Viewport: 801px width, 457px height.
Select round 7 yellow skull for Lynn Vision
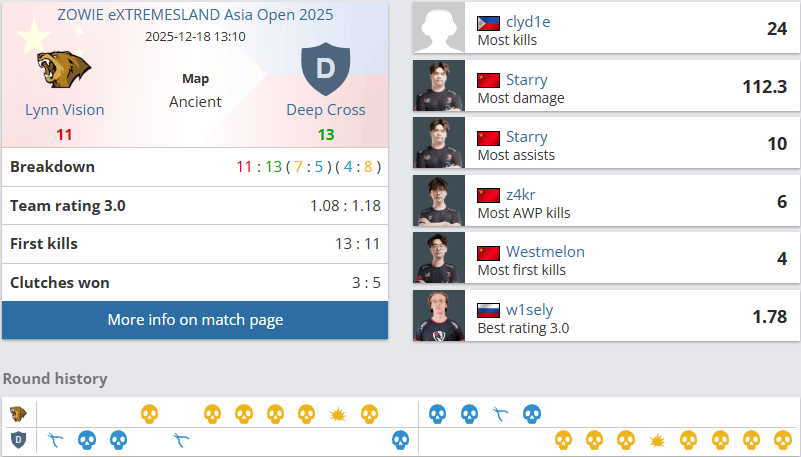(244, 414)
